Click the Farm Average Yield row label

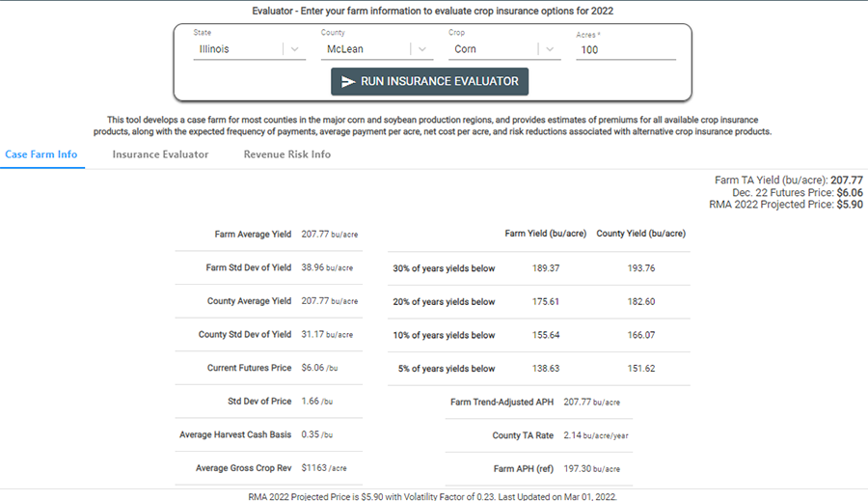[253, 235]
